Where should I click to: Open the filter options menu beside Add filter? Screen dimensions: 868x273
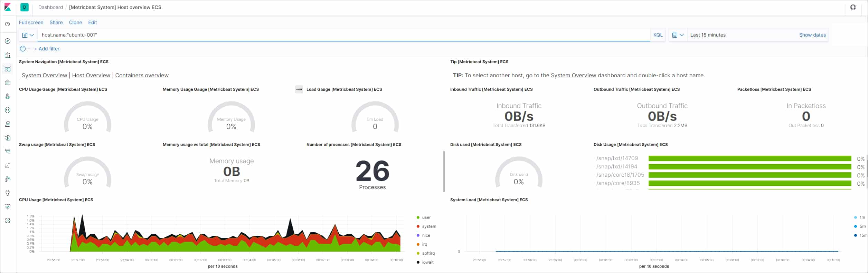23,49
